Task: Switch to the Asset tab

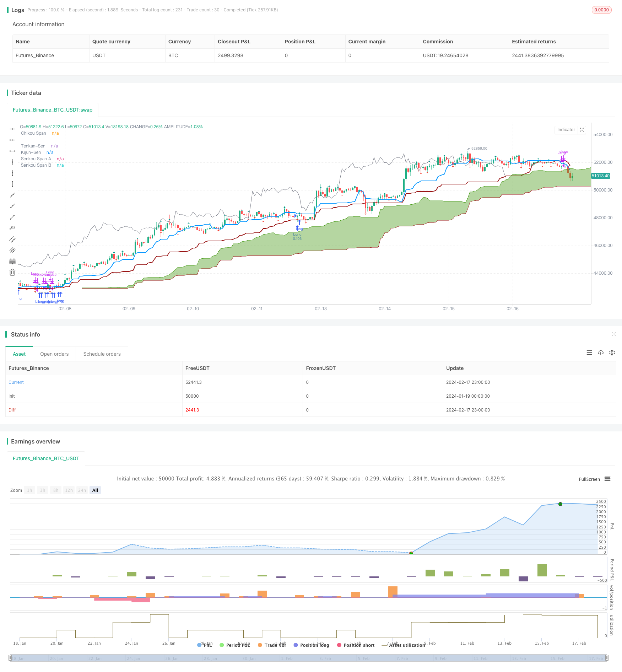Action: coord(19,354)
